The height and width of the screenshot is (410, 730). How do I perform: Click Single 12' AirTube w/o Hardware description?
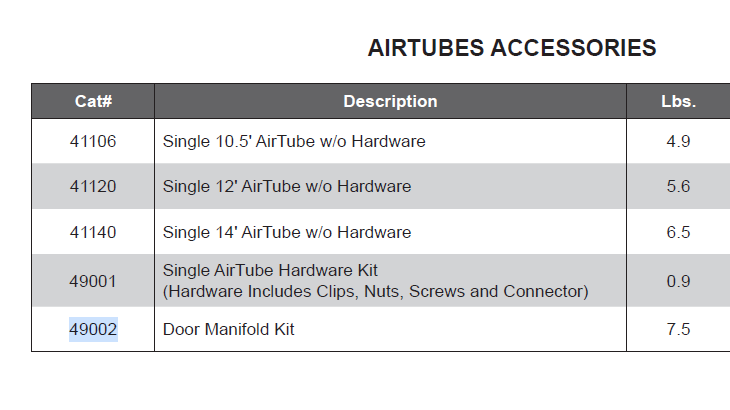[x=287, y=187]
